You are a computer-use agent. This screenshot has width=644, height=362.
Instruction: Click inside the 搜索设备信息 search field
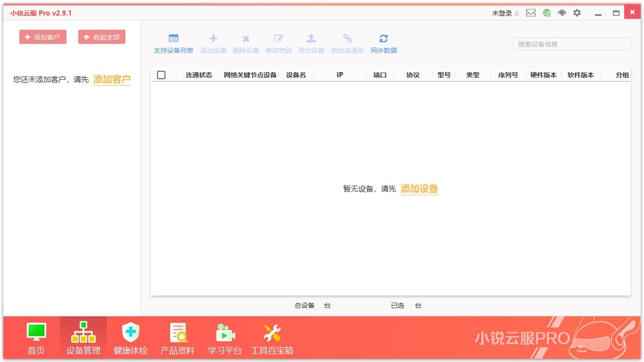click(x=571, y=44)
